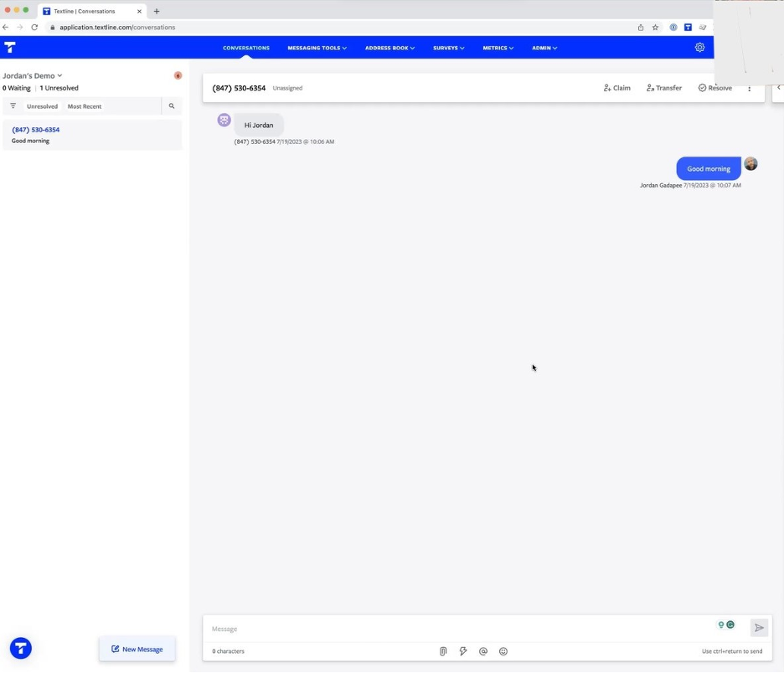Resolve the conversation
The image size is (784, 673).
(715, 88)
